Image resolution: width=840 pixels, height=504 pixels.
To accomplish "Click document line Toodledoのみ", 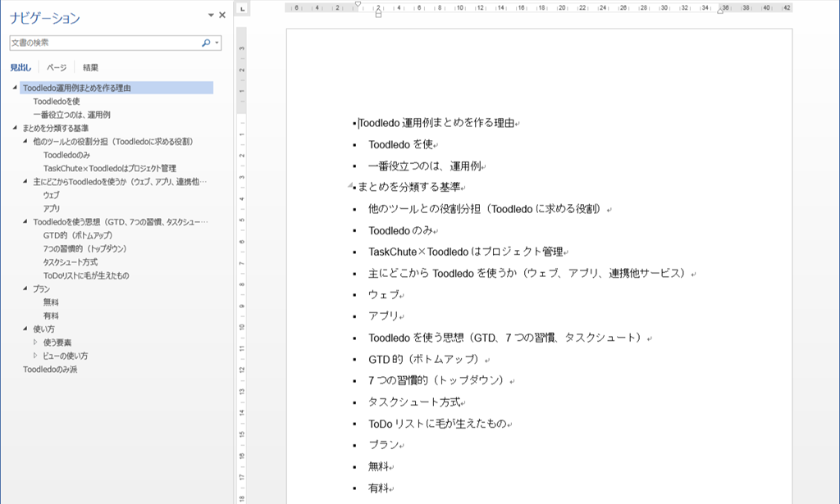I will tap(400, 230).
